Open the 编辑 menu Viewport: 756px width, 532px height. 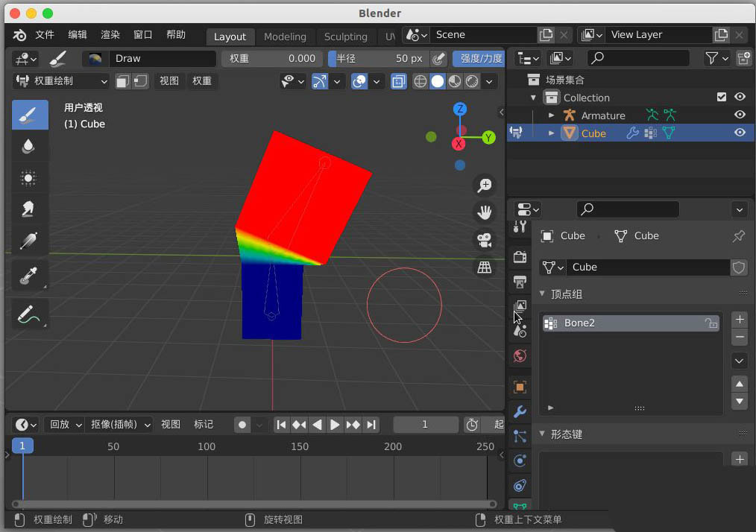[x=77, y=35]
